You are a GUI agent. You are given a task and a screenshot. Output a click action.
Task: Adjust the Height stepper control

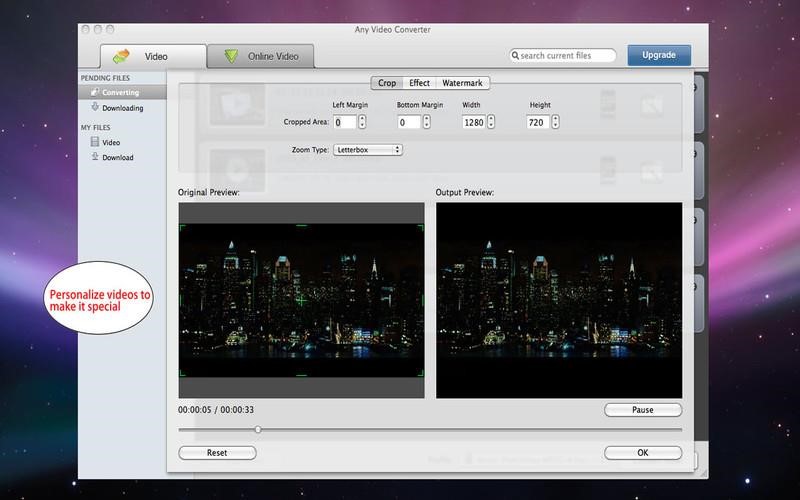tap(556, 122)
